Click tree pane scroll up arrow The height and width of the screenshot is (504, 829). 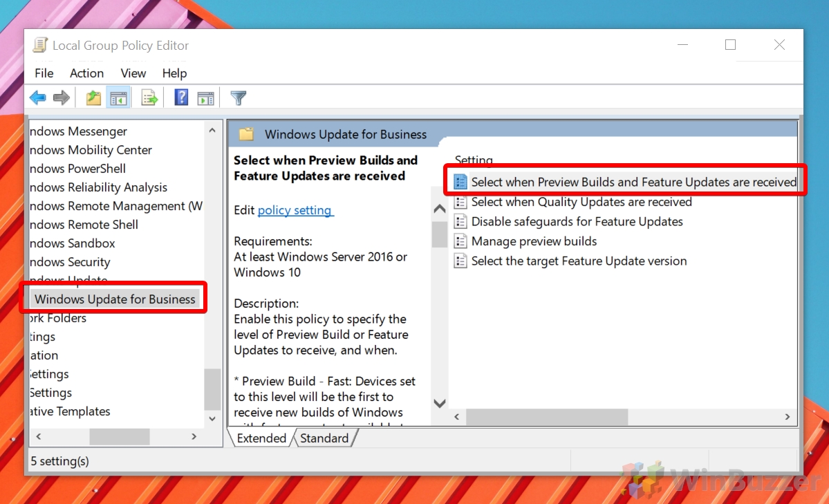click(212, 130)
